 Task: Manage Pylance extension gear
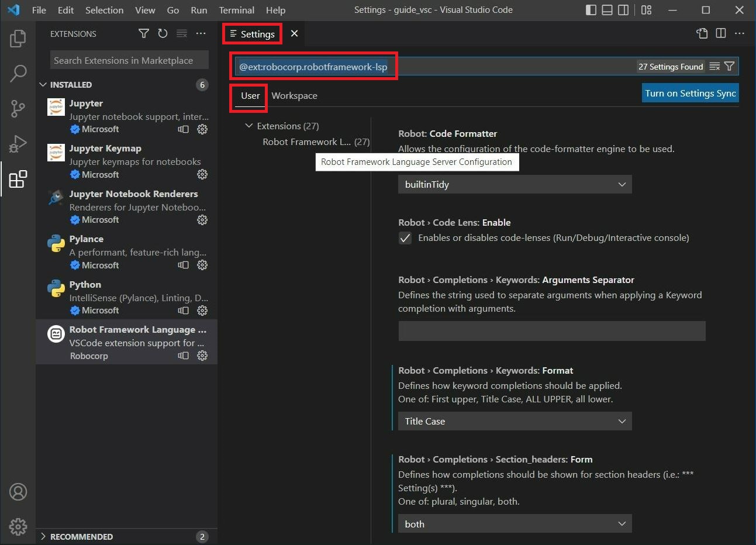point(202,265)
